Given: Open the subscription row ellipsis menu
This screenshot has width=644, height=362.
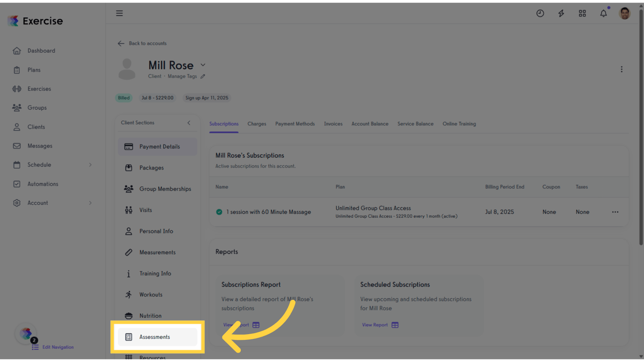Looking at the screenshot, I should [x=615, y=212].
